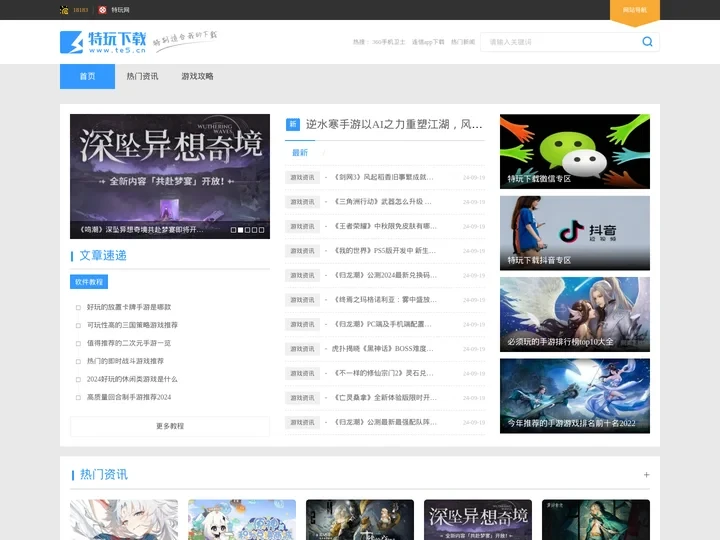The image size is (720, 540).
Task: Open 特玩下载抖音专区 thumbnail
Action: click(575, 233)
